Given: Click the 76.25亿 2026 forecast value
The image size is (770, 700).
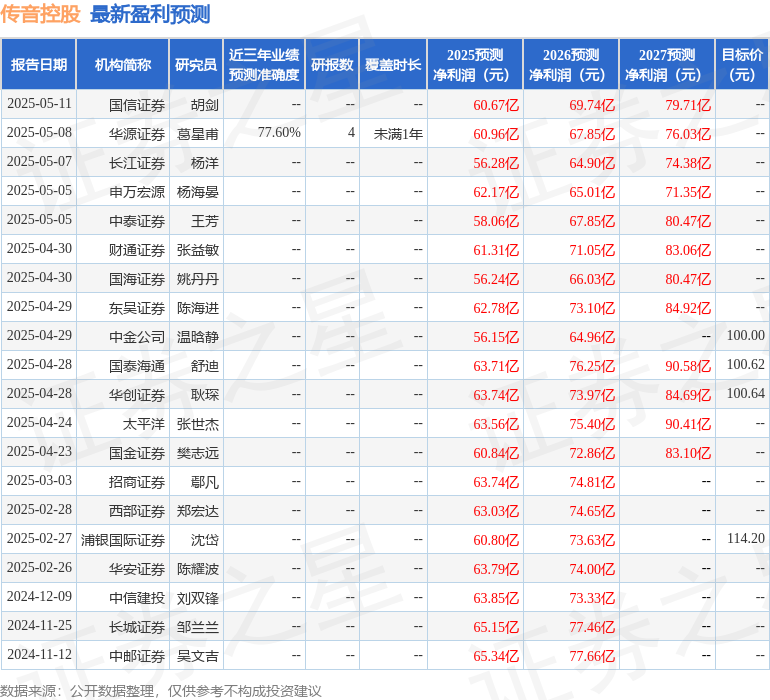Looking at the screenshot, I should [x=592, y=366].
